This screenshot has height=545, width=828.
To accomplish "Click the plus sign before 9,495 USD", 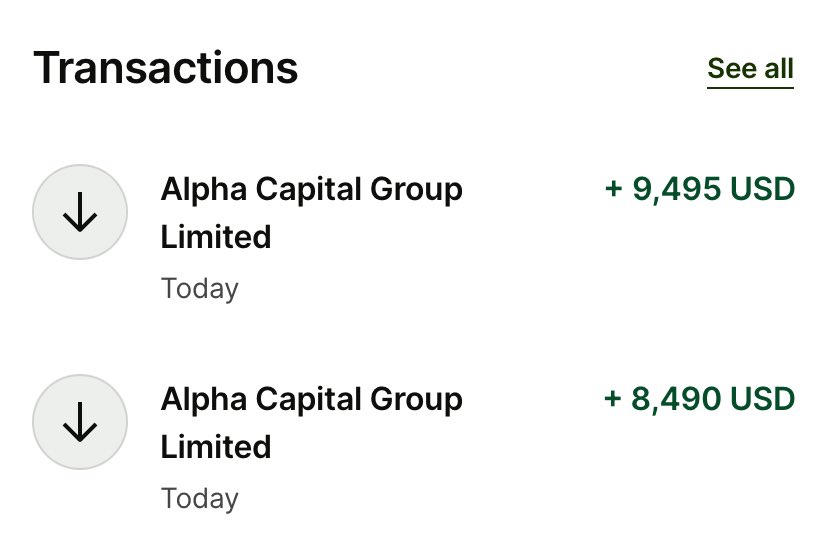I will click(614, 189).
